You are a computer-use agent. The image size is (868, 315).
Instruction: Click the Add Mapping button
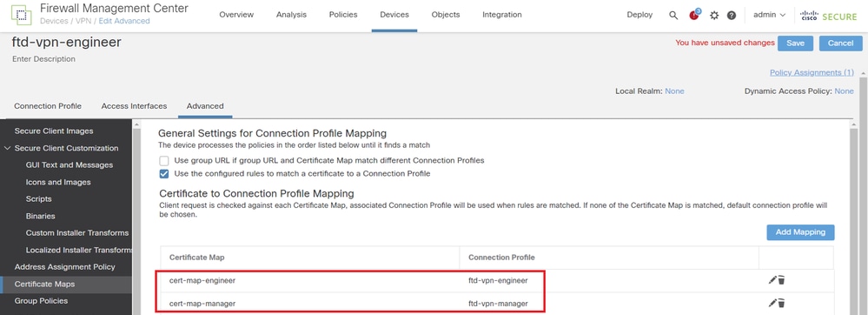pyautogui.click(x=800, y=232)
